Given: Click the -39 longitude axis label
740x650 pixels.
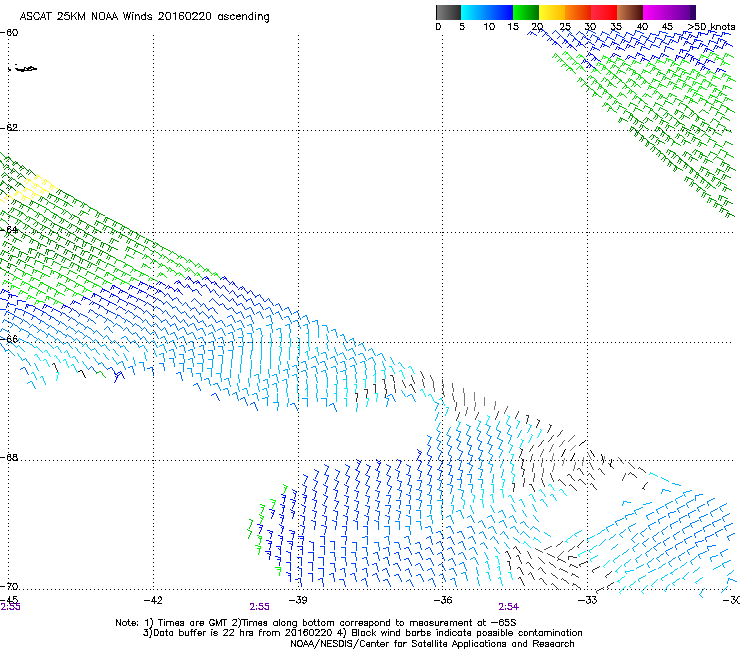Looking at the screenshot, I should [x=298, y=600].
